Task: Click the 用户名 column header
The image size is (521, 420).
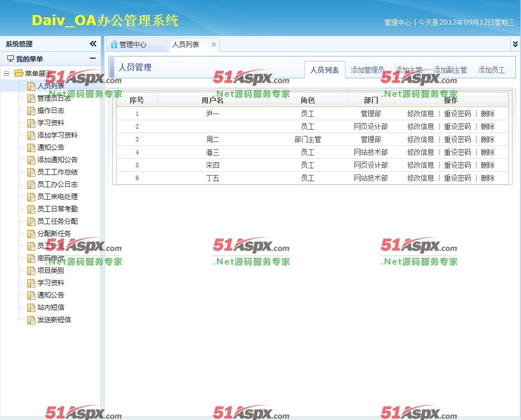Action: [x=212, y=100]
